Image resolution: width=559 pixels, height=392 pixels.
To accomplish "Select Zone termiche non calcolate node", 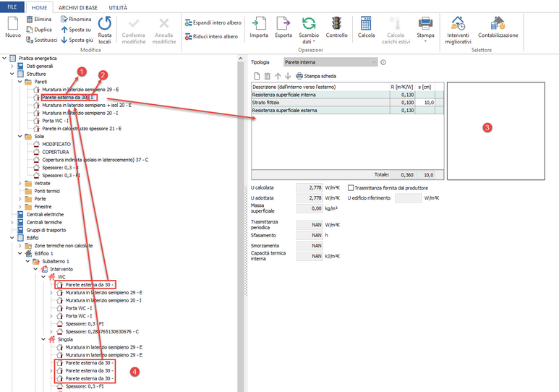I will [x=64, y=245].
